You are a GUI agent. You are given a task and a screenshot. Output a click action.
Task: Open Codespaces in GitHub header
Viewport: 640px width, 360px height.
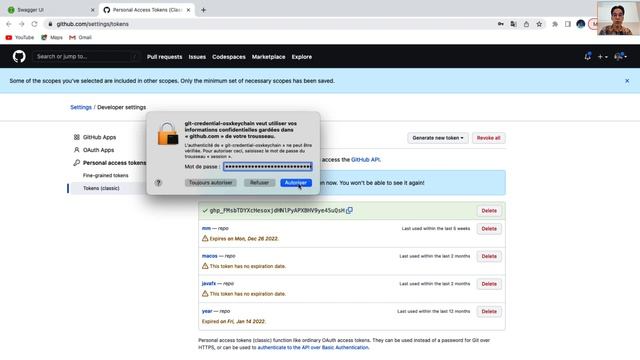tap(229, 57)
